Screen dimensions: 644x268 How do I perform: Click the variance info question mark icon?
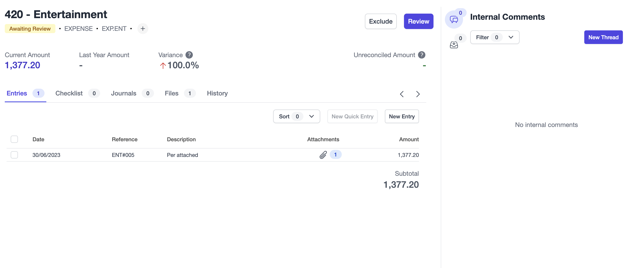[x=189, y=54]
